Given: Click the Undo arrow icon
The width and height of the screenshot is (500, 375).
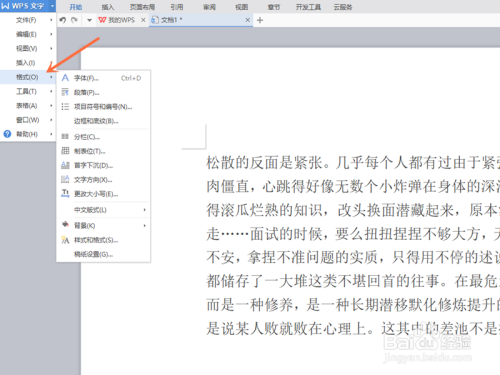Looking at the screenshot, I should 63,20.
